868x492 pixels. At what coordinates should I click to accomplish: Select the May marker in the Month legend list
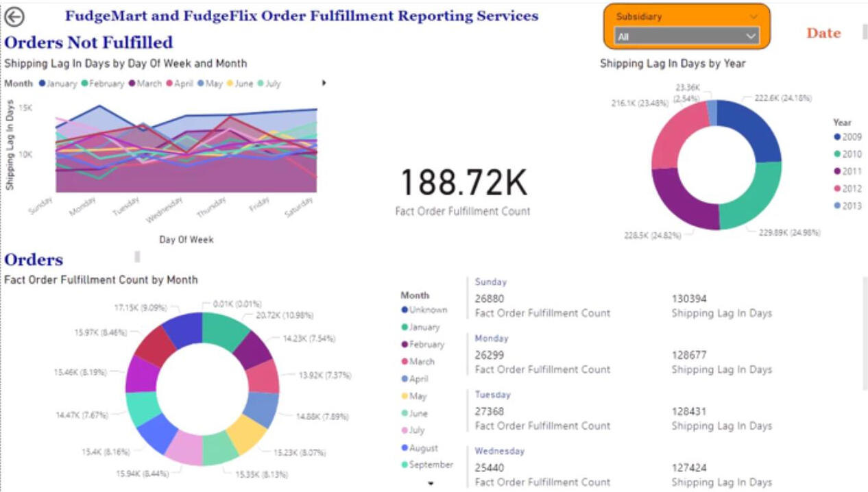pyautogui.click(x=405, y=396)
